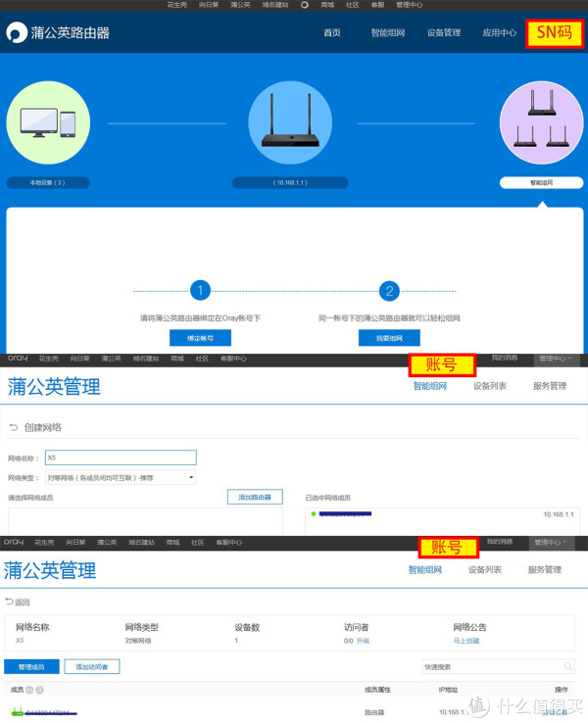Viewport: 588px width, 723px height.
Task: Click the 对等网络 value under 网络类型
Action: [138, 641]
